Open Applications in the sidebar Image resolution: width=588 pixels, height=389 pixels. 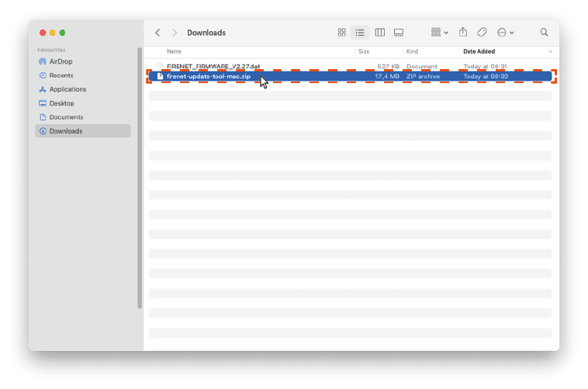click(83, 89)
